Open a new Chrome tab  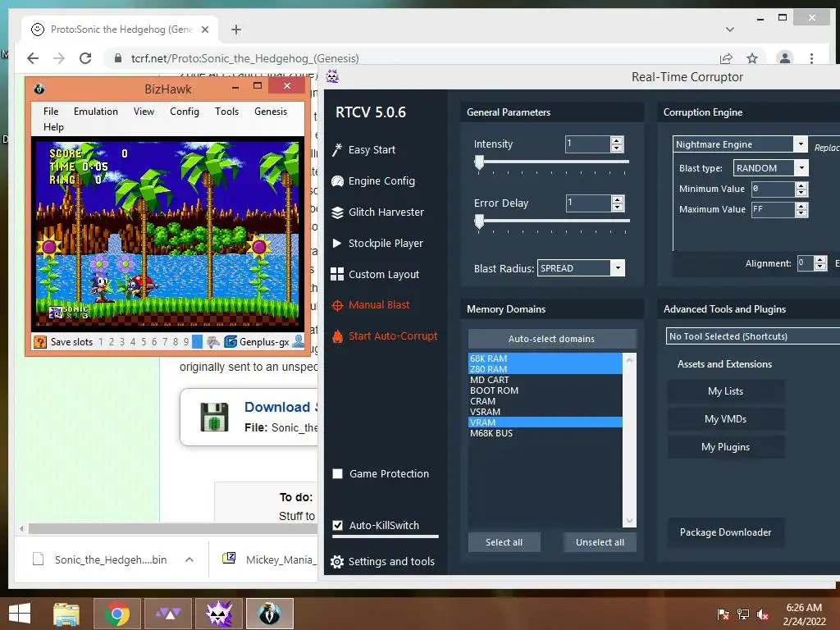pyautogui.click(x=236, y=30)
